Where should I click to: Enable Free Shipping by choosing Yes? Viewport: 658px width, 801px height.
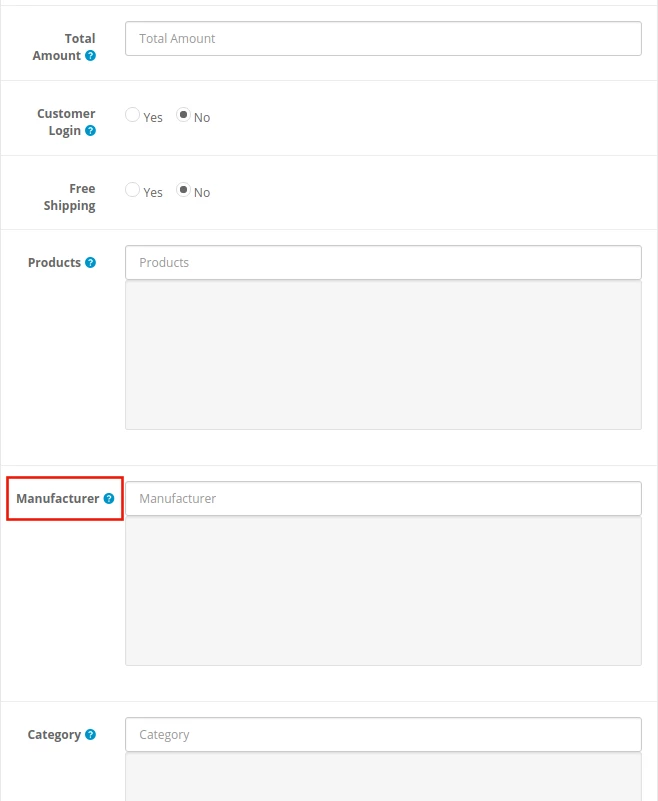coord(132,190)
